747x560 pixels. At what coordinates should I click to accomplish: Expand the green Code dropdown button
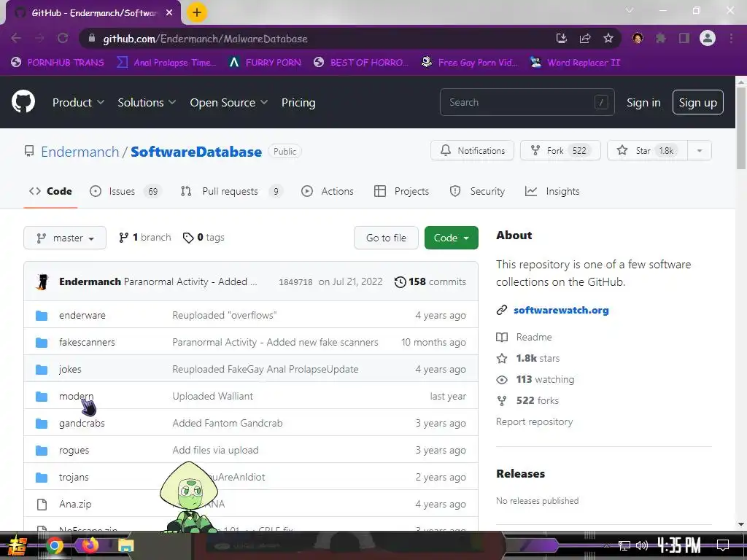pos(451,238)
